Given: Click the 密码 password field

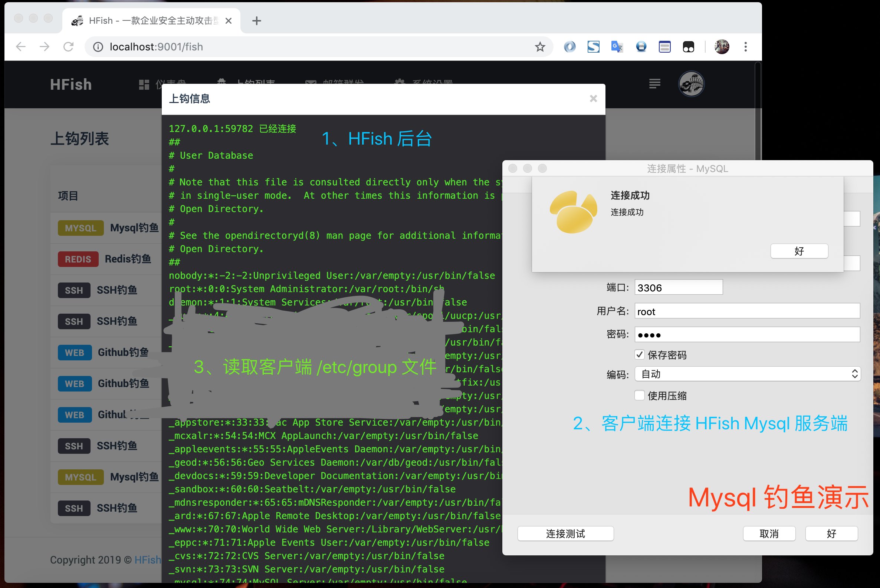Looking at the screenshot, I should [747, 334].
